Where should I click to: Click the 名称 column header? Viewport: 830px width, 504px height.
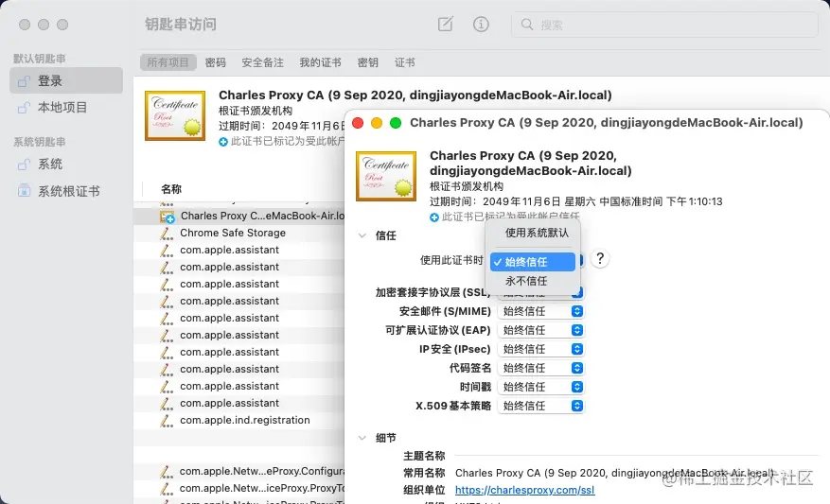click(x=171, y=189)
